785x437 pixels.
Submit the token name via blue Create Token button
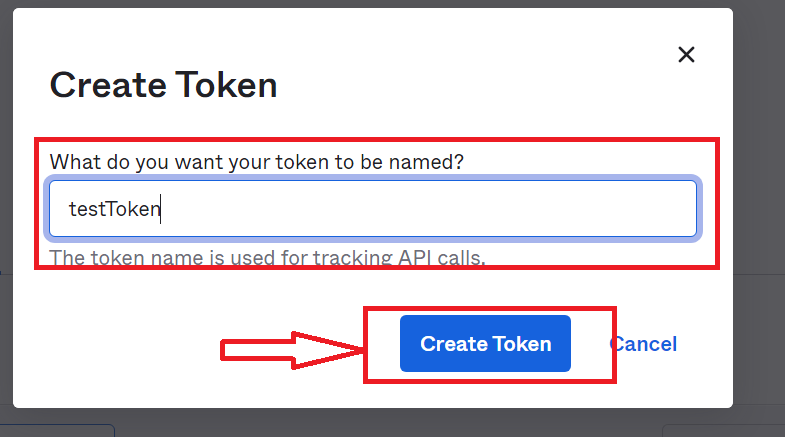click(485, 344)
